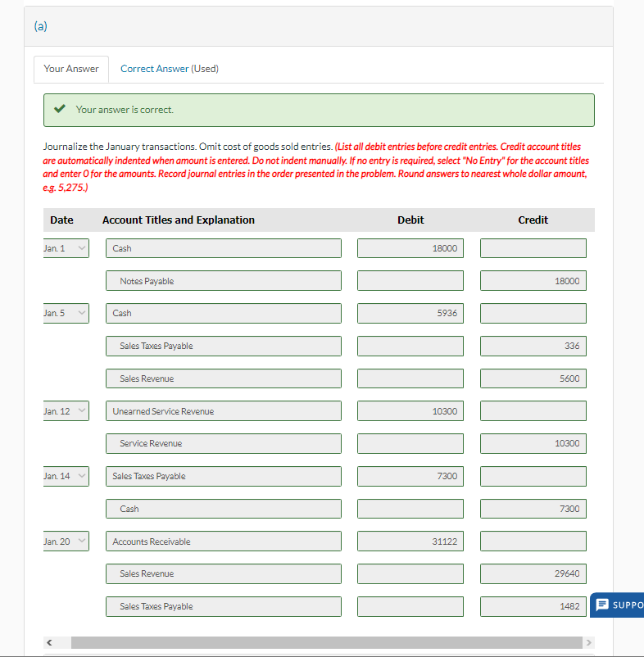Click the empty debit field for Service Revenue
The height and width of the screenshot is (657, 644).
click(x=410, y=443)
